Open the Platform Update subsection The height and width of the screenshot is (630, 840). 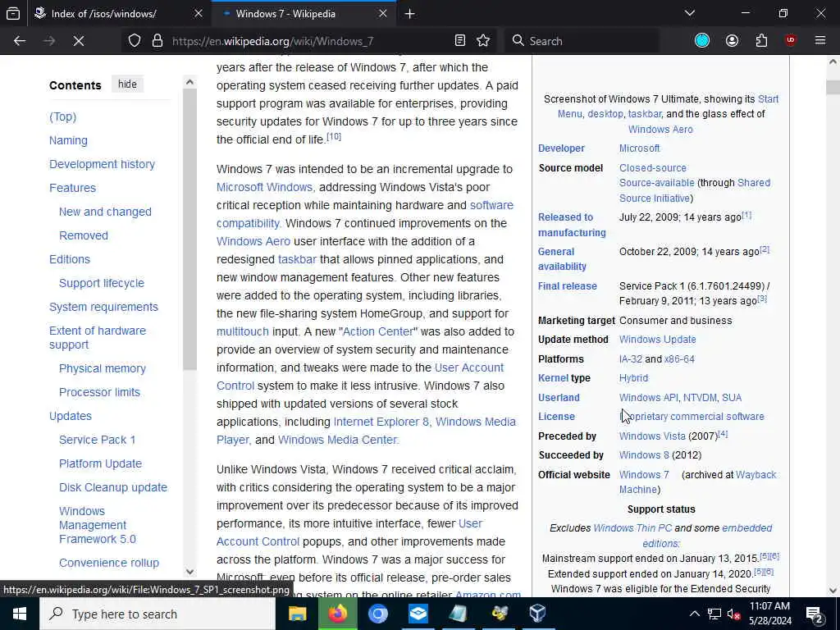coord(100,463)
